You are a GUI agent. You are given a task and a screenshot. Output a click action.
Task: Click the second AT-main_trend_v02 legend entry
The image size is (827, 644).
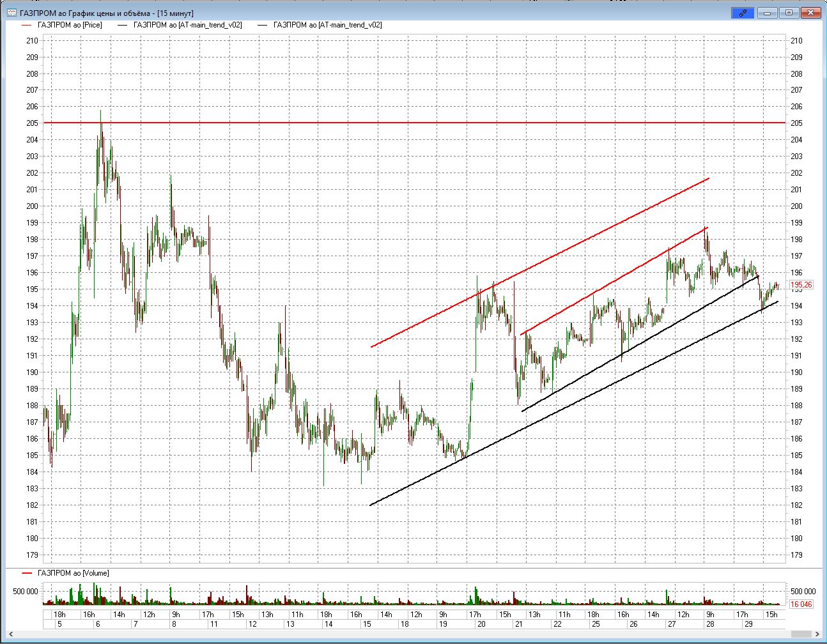point(327,25)
